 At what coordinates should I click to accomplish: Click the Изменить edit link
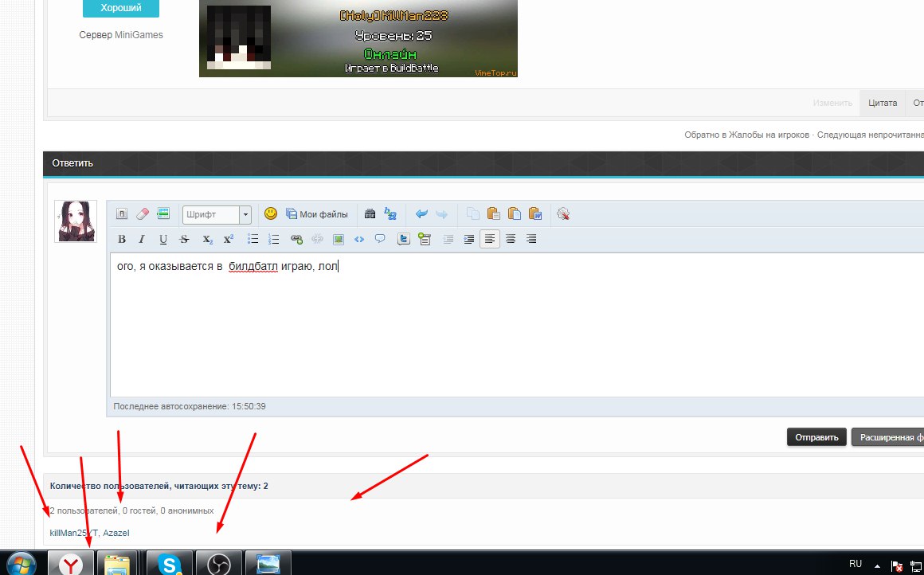tap(832, 103)
